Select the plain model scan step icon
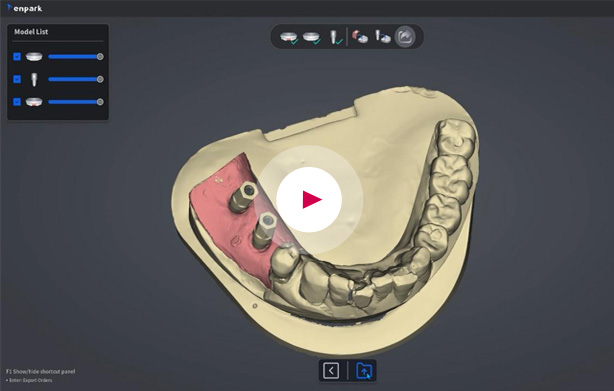Screen dimensions: 614x391 [x=311, y=37]
